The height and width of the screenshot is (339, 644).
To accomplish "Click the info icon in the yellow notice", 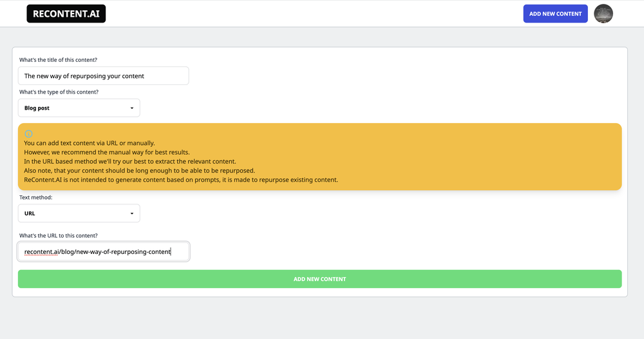I will pyautogui.click(x=28, y=133).
